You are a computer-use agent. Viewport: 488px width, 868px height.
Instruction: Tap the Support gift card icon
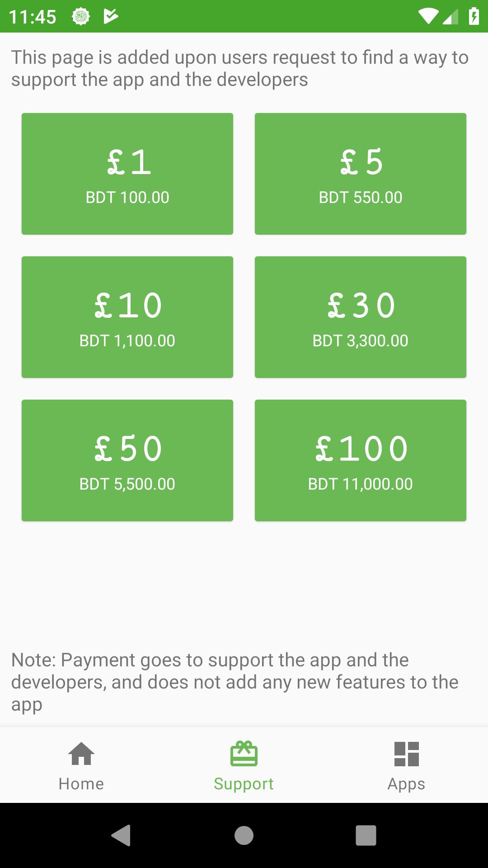(x=244, y=754)
